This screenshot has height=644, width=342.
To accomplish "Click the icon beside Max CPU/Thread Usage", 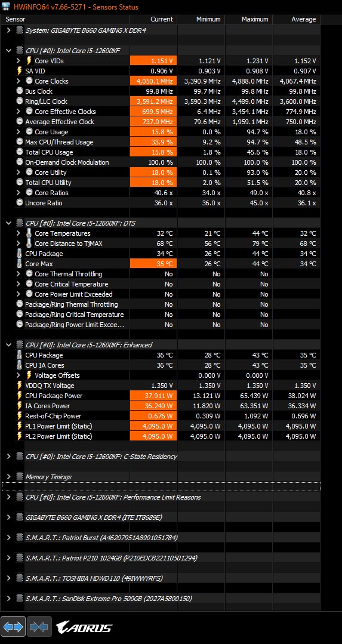I will point(19,141).
